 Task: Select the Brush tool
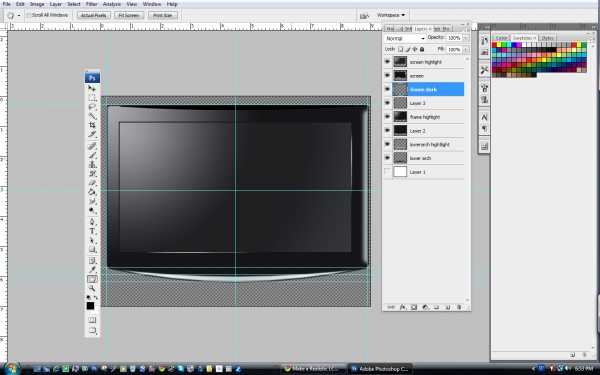click(92, 155)
